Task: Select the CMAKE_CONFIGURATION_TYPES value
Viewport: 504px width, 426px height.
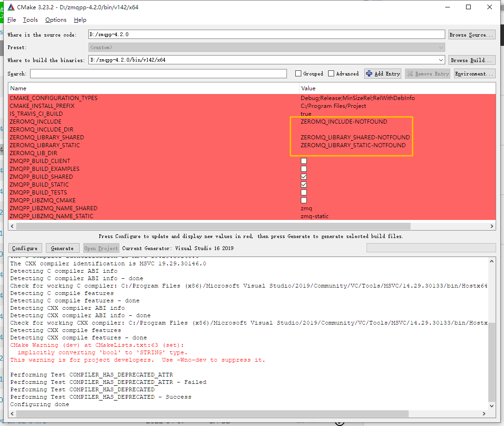Action: point(357,98)
